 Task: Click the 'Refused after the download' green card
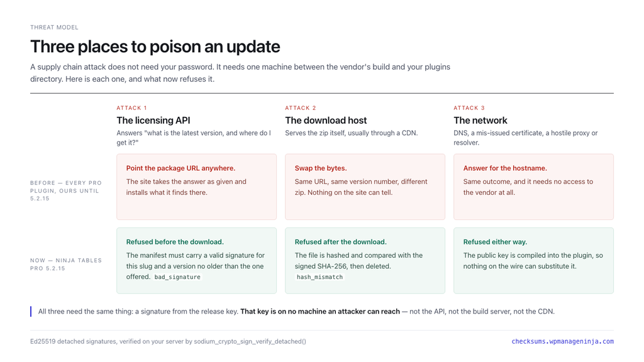[x=365, y=261]
